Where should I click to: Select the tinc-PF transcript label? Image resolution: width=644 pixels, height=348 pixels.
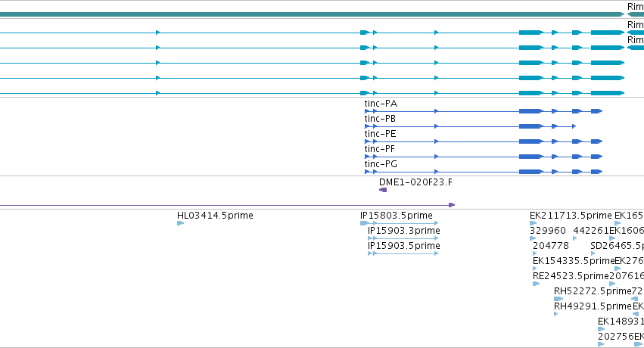(379, 149)
